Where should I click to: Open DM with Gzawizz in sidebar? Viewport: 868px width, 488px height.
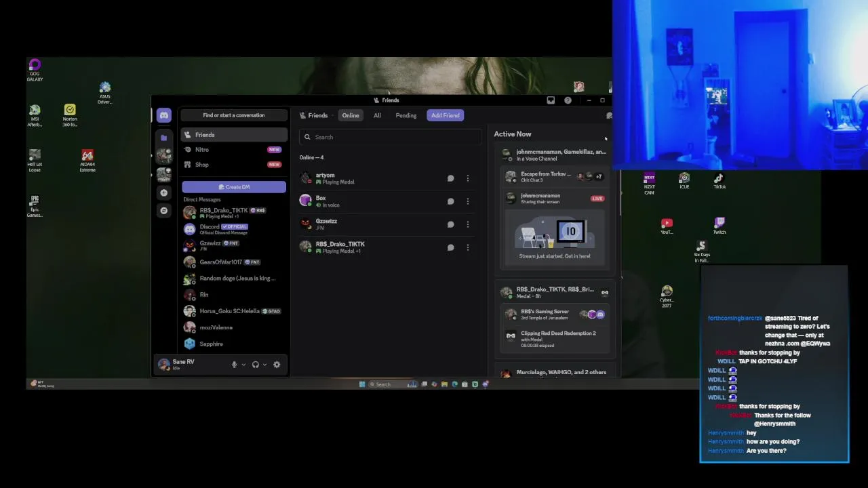point(234,245)
